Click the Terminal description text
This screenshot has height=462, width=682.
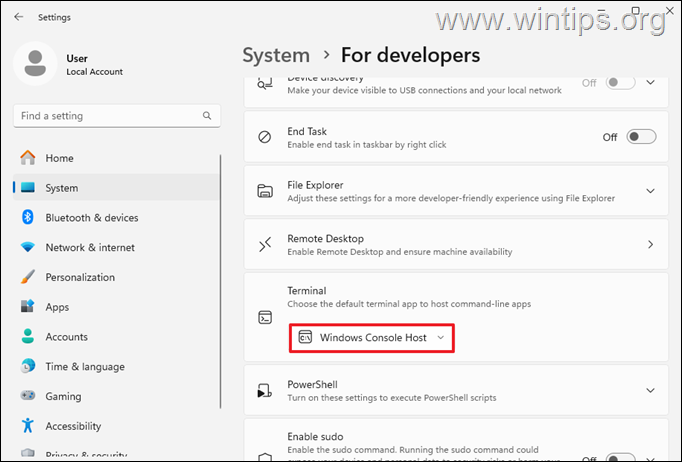[x=409, y=304]
